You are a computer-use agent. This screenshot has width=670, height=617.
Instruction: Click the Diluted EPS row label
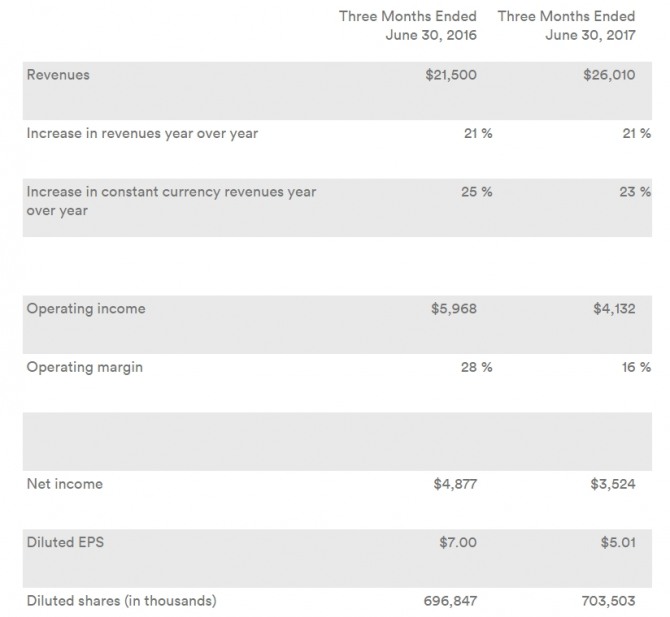pos(66,542)
